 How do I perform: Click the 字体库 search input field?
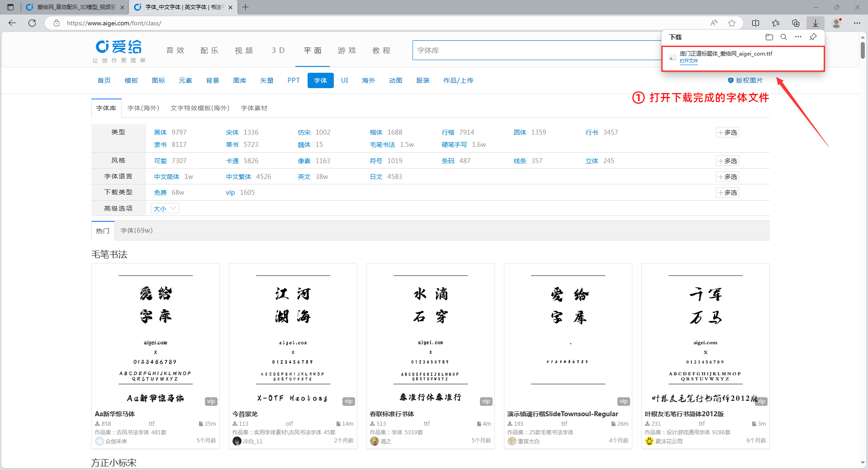(x=536, y=50)
